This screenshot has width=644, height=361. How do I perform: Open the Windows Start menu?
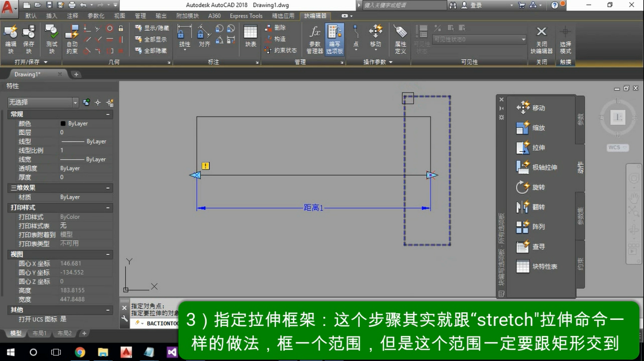pyautogui.click(x=11, y=352)
